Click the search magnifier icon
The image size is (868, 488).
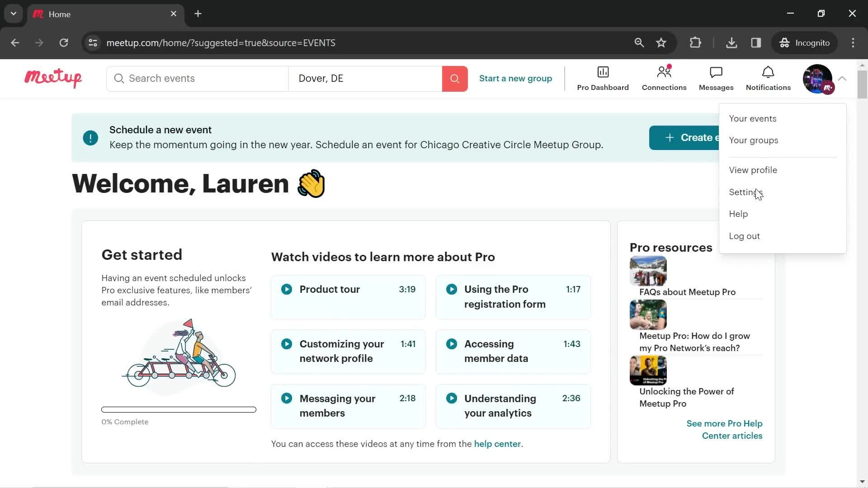click(454, 78)
